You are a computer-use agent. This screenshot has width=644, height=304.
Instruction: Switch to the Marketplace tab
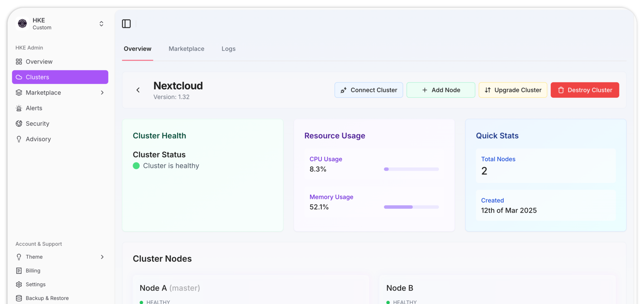pos(186,49)
